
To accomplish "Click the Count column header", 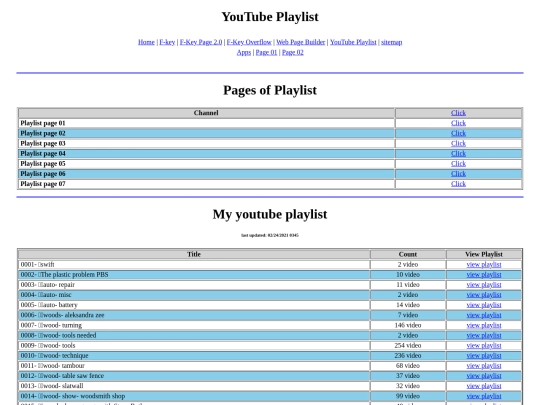I will tap(408, 254).
